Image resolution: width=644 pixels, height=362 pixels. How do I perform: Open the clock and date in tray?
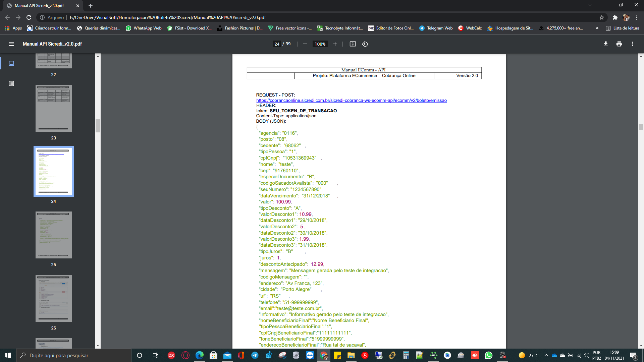click(x=614, y=355)
